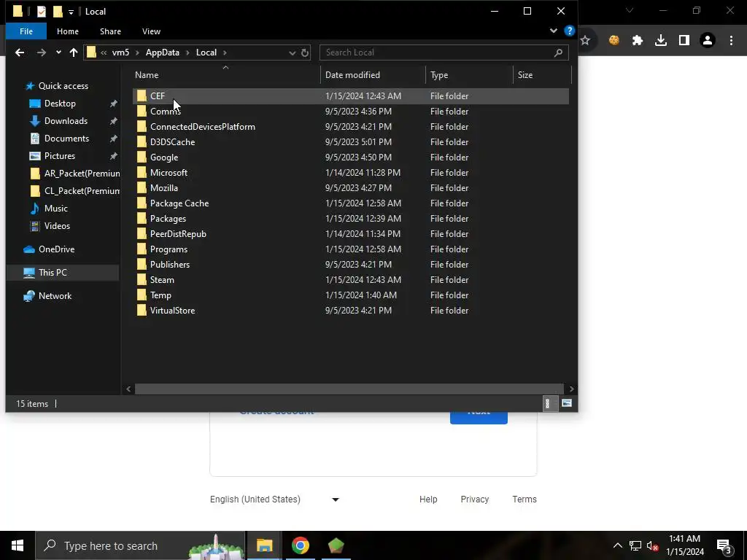
Task: Click Properties icon in title bar
Action: point(42,12)
